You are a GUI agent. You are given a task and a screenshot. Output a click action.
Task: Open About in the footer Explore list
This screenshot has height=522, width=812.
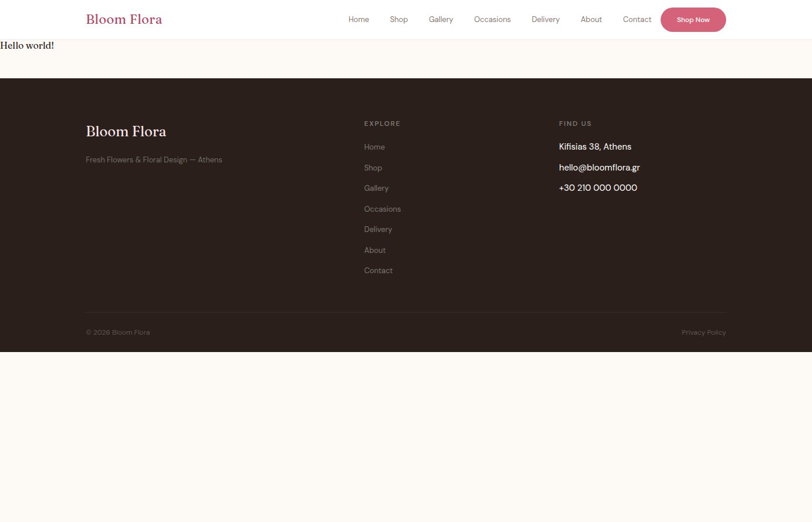click(x=375, y=250)
